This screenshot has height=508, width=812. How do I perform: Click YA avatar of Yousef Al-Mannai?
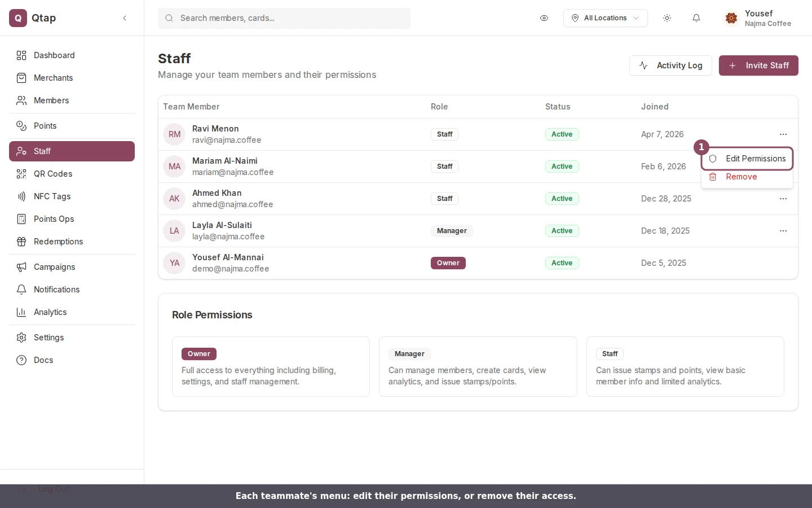tap(174, 263)
